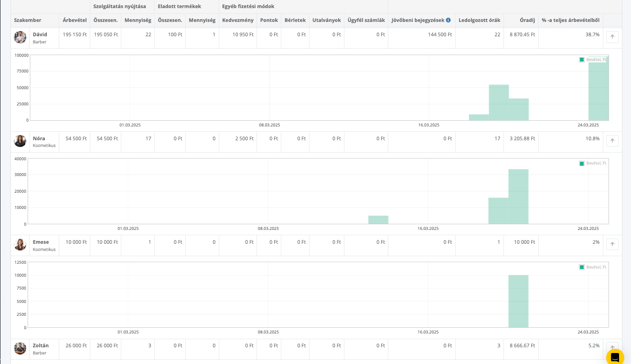
Task: Toggle Bevétel legend in Dávid's chart
Action: click(592, 60)
